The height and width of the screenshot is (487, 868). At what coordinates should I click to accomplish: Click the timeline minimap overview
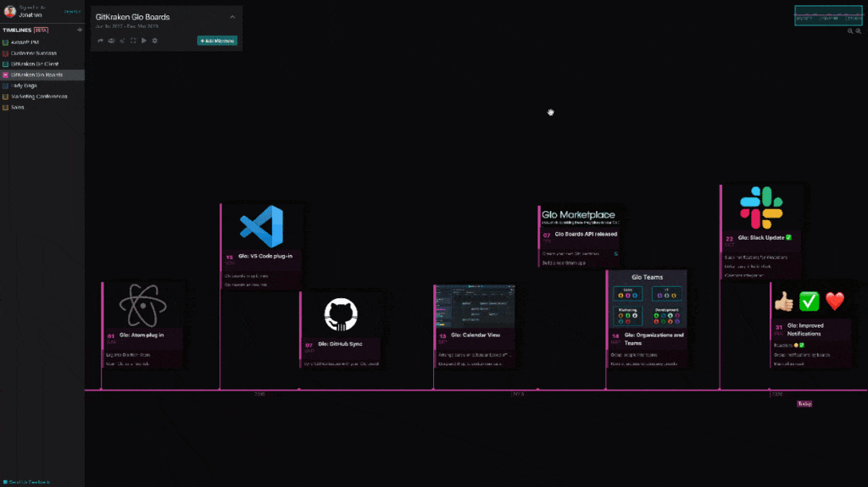828,15
